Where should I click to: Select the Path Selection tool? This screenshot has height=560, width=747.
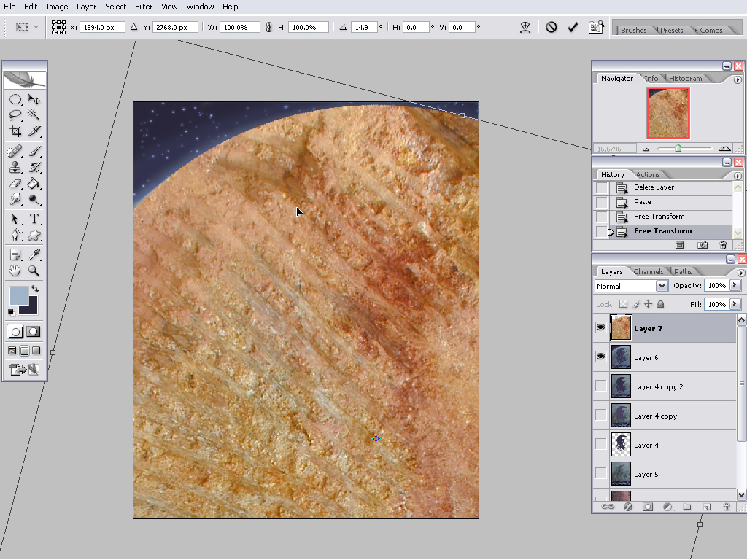click(15, 219)
